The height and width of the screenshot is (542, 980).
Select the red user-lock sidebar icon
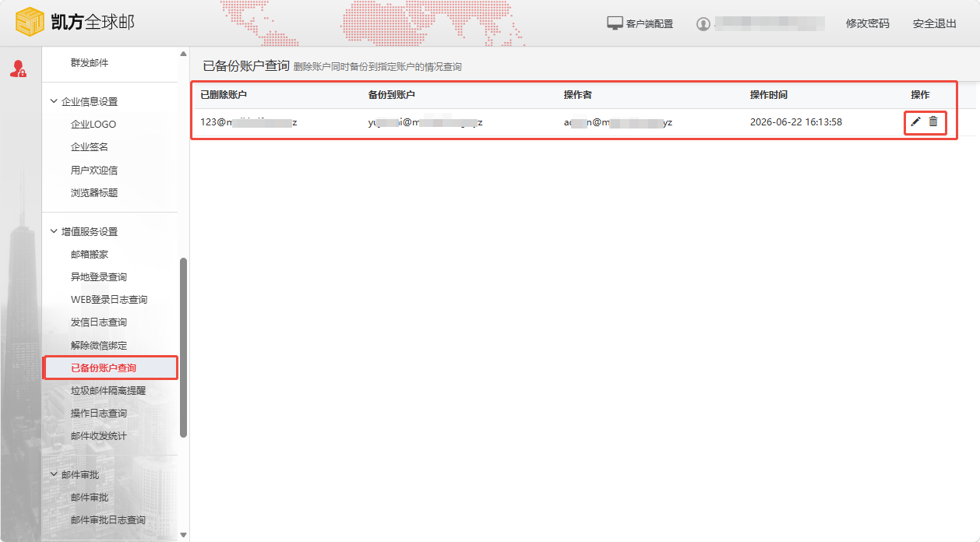(x=18, y=69)
